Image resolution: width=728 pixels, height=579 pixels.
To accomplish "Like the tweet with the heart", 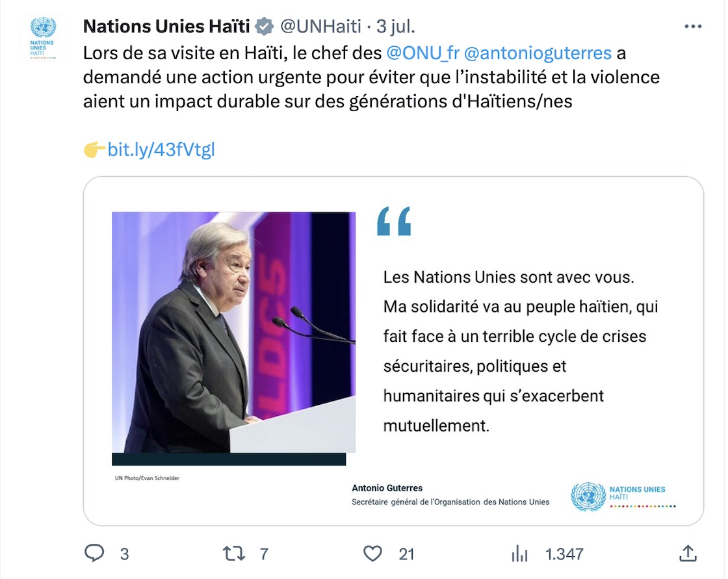I will pos(372,554).
